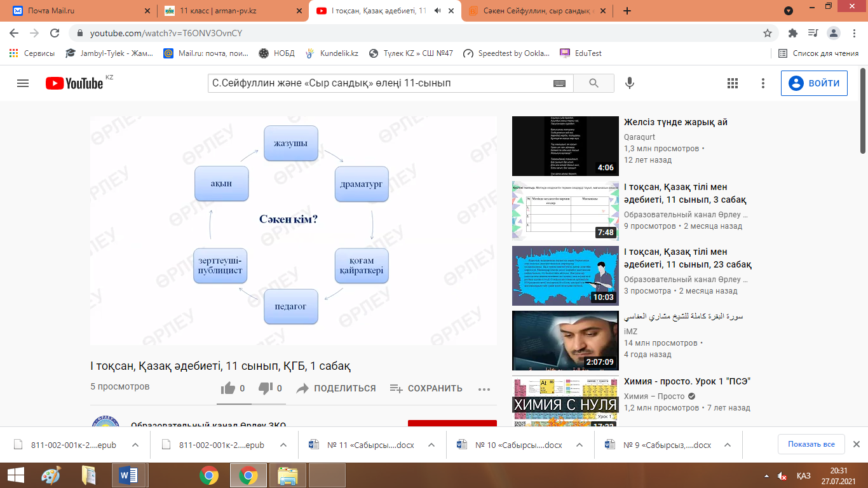This screenshot has width=868, height=488.
Task: Open Word from the taskbar
Action: click(128, 475)
